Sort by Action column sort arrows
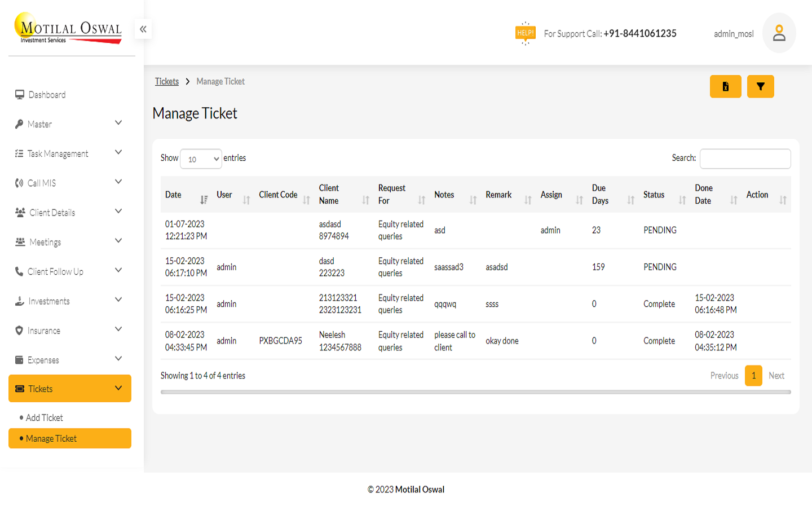The image size is (812, 506). pos(783,200)
